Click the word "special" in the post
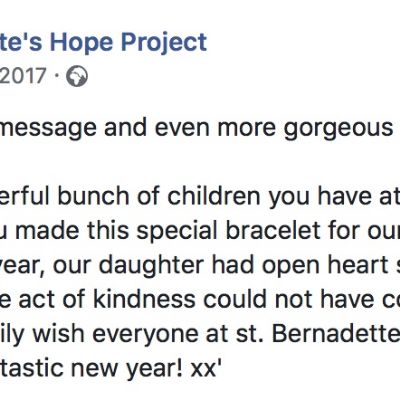The image size is (400, 400). pyautogui.click(x=177, y=232)
